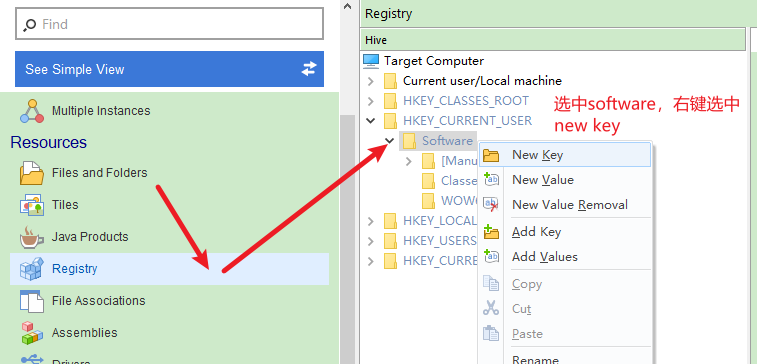This screenshot has height=364, width=757.
Task: Open the Files and Folders icon
Action: (x=32, y=173)
